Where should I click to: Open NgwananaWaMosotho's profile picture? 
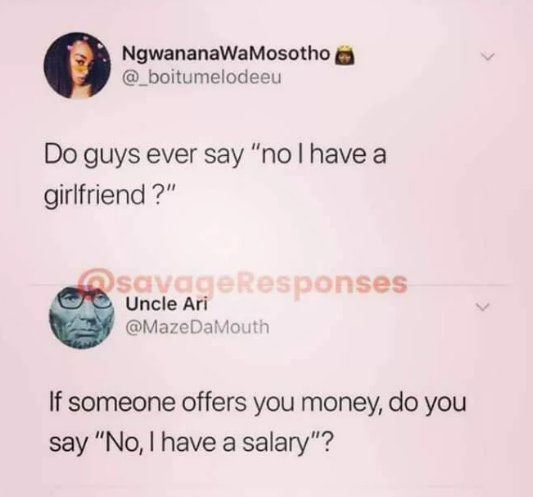coord(77,65)
